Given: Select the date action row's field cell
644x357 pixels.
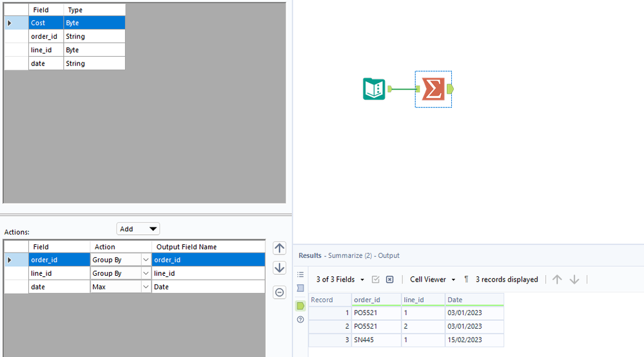Looking at the screenshot, I should 59,287.
